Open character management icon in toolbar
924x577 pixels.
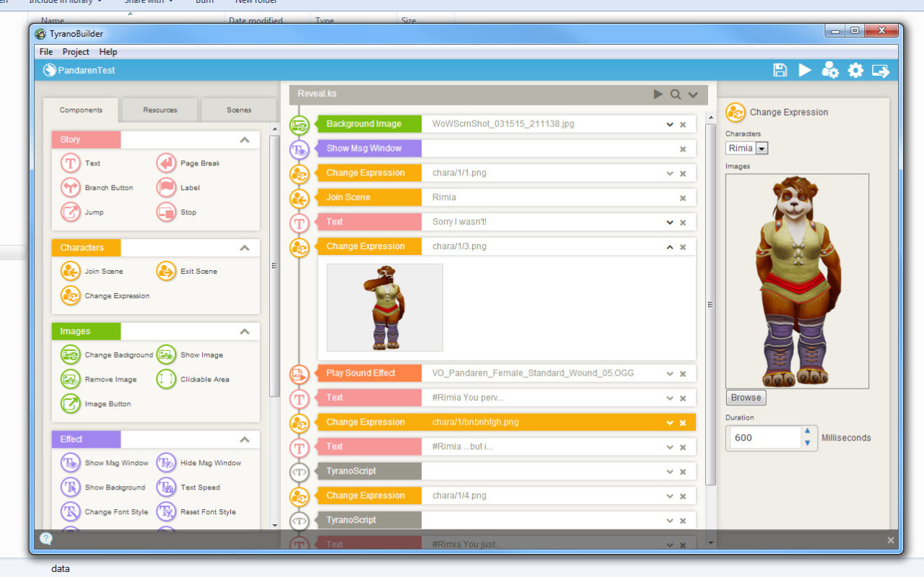coord(830,70)
